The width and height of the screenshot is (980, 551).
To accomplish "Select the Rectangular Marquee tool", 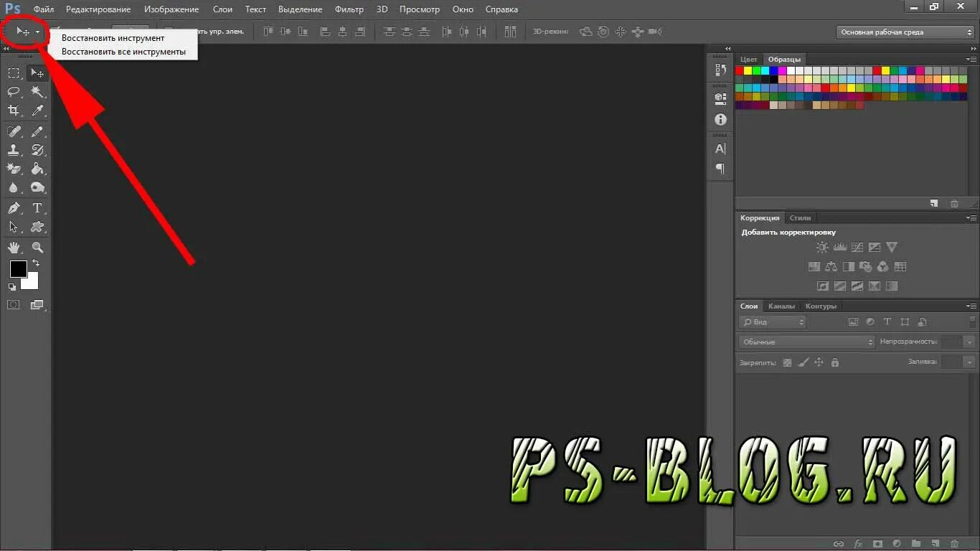I will click(x=14, y=73).
